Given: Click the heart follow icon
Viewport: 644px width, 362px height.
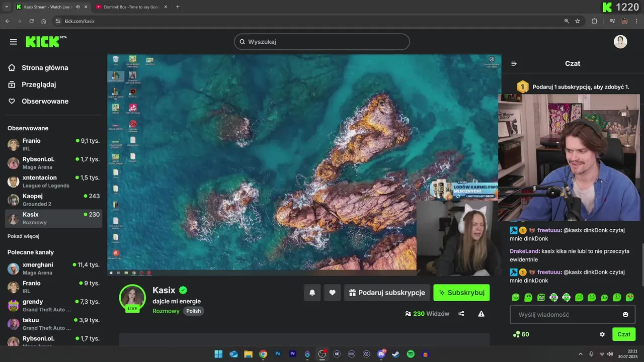Looking at the screenshot, I should click(x=332, y=293).
